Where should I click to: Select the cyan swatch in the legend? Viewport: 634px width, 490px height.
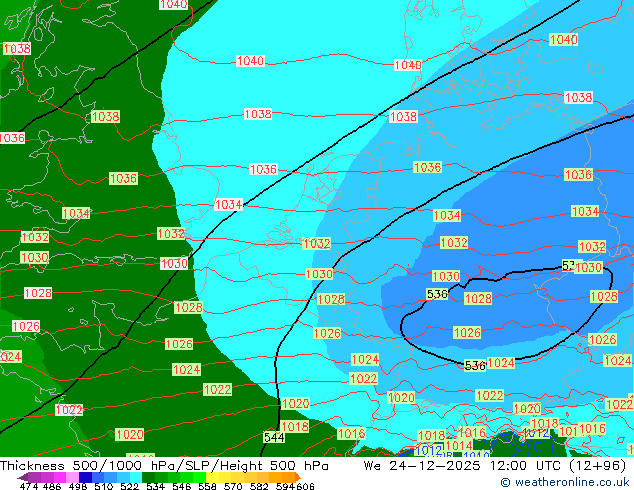click(136, 477)
